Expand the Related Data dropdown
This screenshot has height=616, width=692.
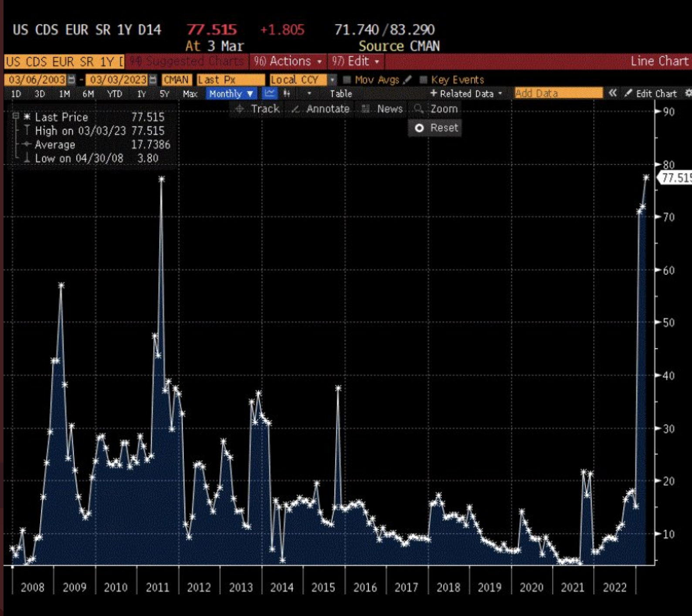[466, 93]
